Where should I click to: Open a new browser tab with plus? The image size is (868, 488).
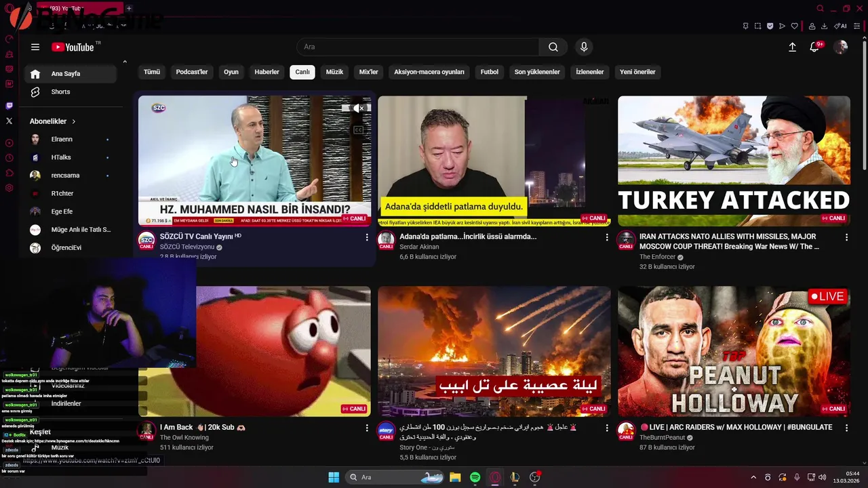[x=129, y=9]
